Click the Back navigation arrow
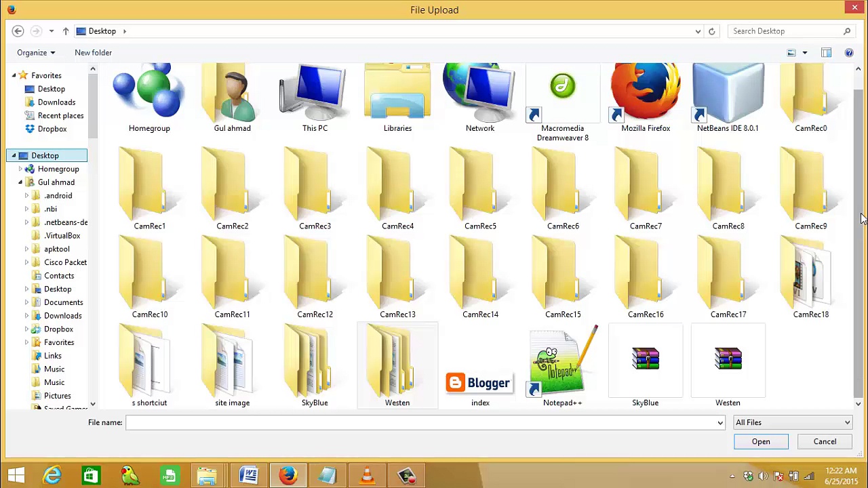This screenshot has width=868, height=488. (18, 31)
